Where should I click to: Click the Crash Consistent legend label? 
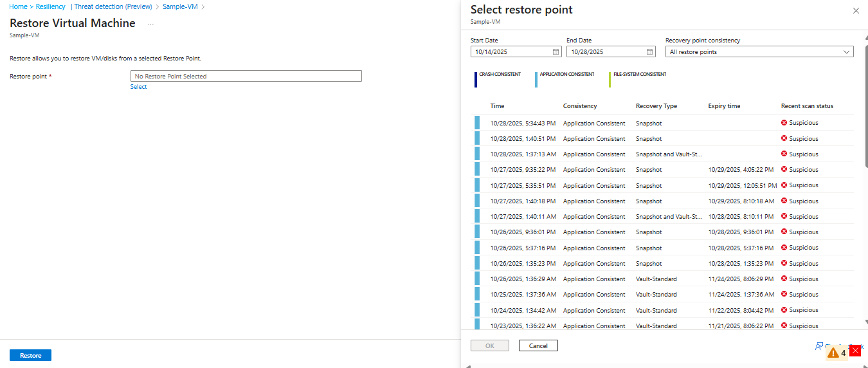(500, 74)
